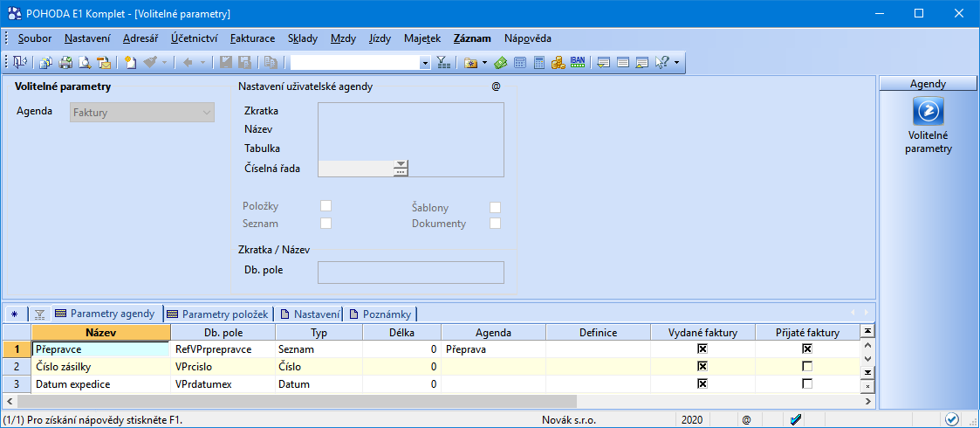980x428 pixels.
Task: Click the asterisk tab above table
Action: click(14, 314)
